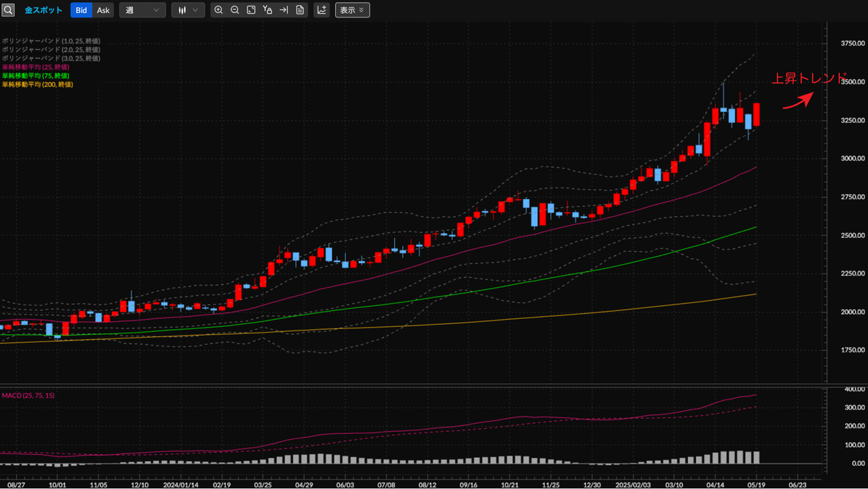Zoom in with the plus magnifier icon

218,9
